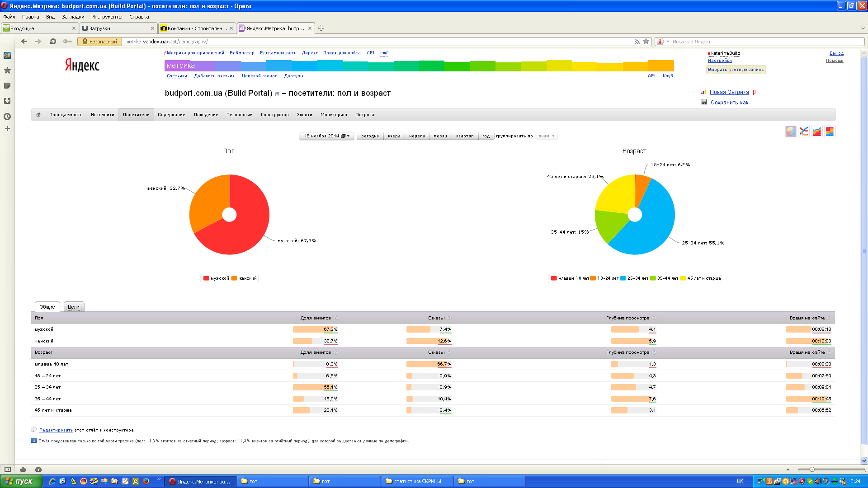The image size is (868, 488).
Task: Expand hidden quick launch items chevron
Action: [159, 479]
